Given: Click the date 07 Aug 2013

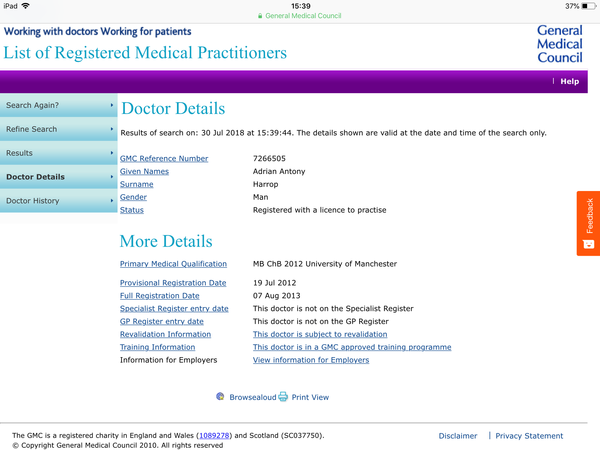Looking at the screenshot, I should [x=276, y=296].
